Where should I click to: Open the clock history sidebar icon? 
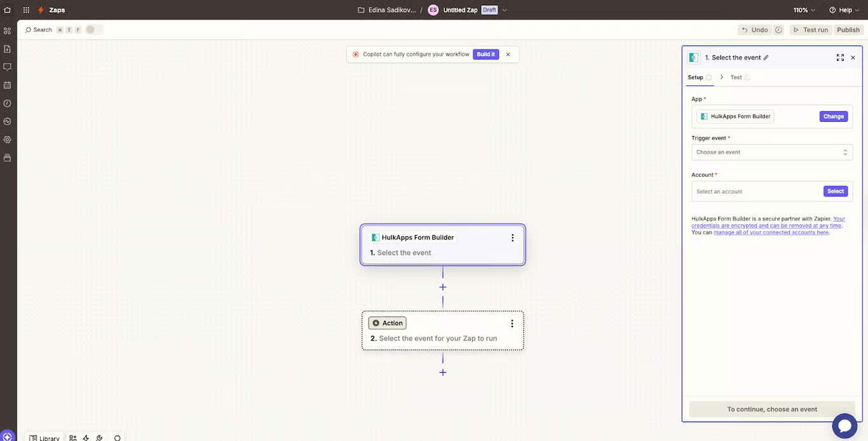[7, 103]
